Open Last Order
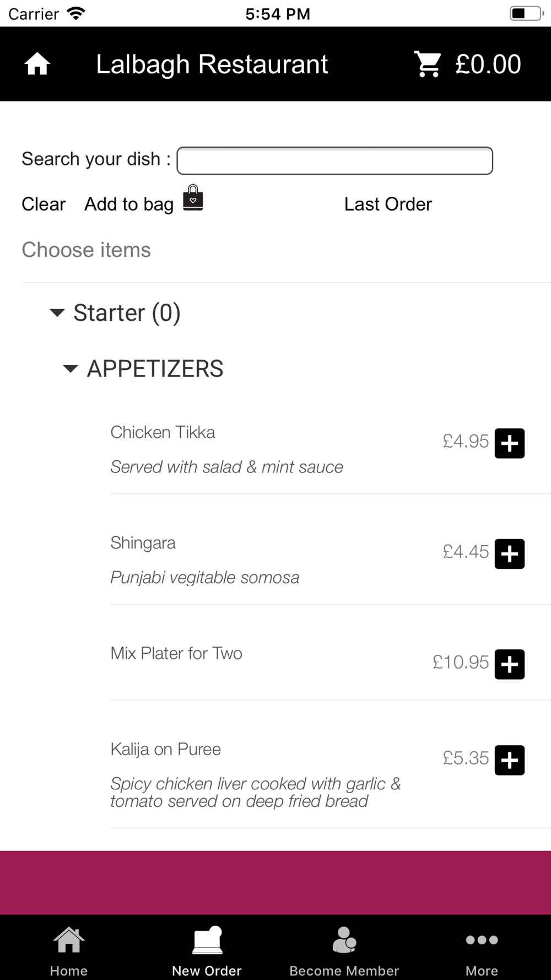 [388, 204]
